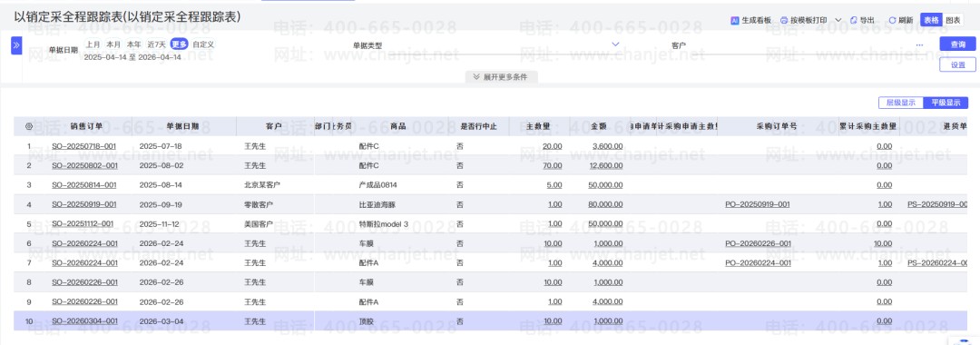This screenshot has width=980, height=345.
Task: Click the 商品 column header
Action: pos(398,126)
